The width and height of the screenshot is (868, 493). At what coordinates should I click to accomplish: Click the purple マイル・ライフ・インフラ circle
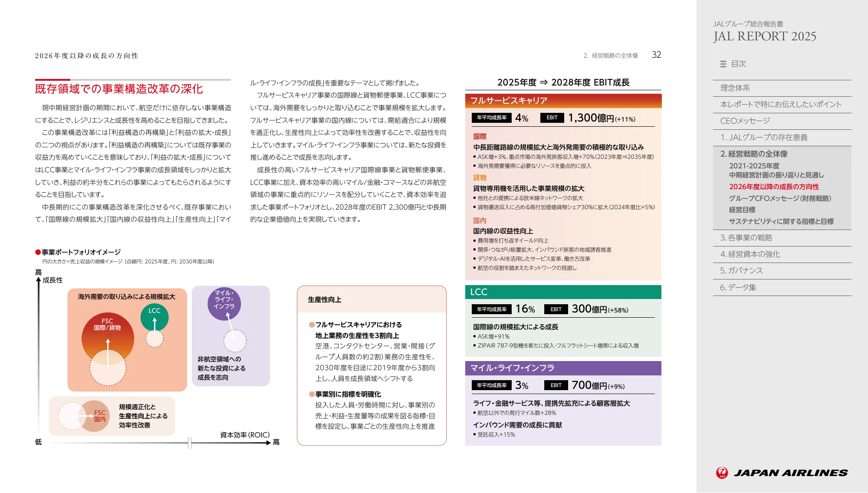coord(224,303)
